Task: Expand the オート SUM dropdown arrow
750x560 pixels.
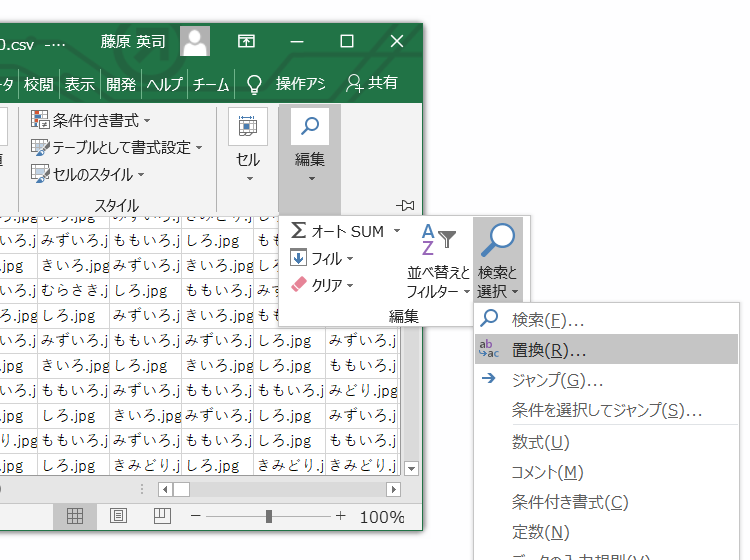Action: (397, 231)
